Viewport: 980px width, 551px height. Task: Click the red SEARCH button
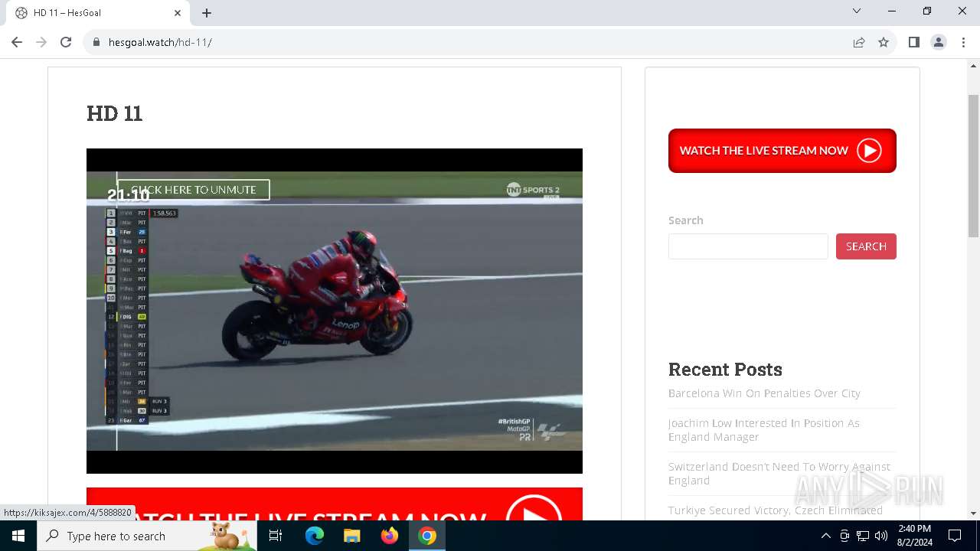pos(866,246)
